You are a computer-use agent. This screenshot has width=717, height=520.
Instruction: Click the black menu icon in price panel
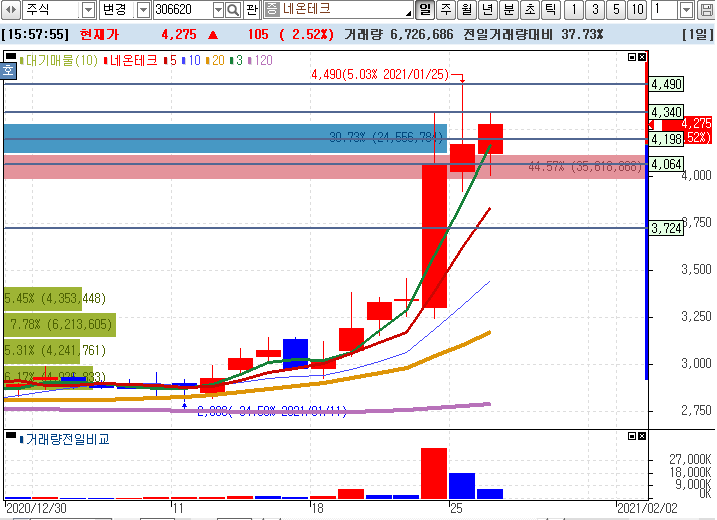[10, 56]
